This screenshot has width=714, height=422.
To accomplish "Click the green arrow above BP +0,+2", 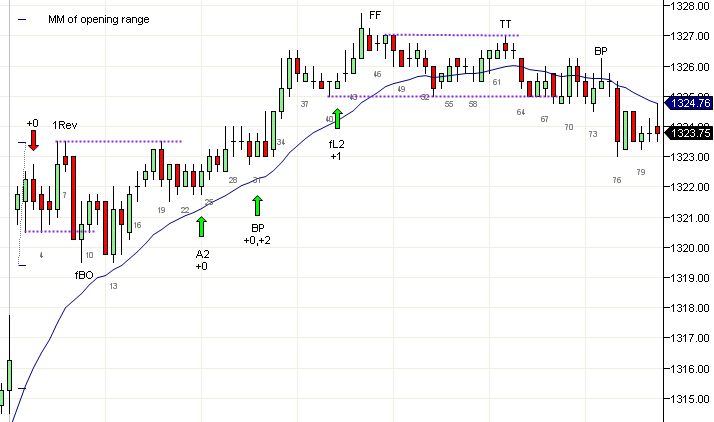I will tap(257, 205).
